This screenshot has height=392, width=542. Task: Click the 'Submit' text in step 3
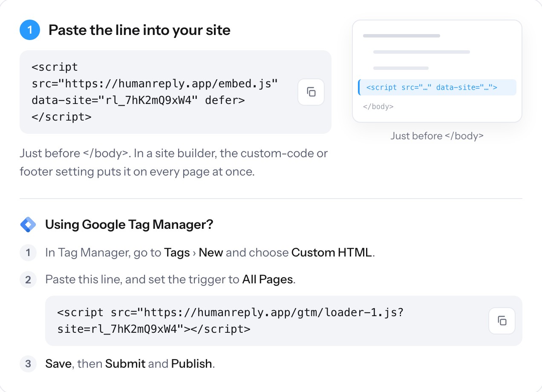(x=125, y=364)
